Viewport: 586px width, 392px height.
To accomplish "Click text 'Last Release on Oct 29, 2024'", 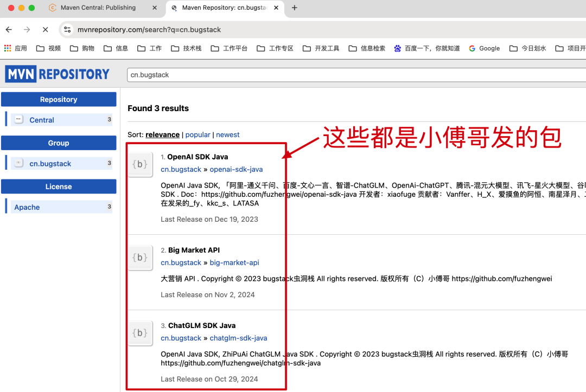I will click(x=209, y=380).
